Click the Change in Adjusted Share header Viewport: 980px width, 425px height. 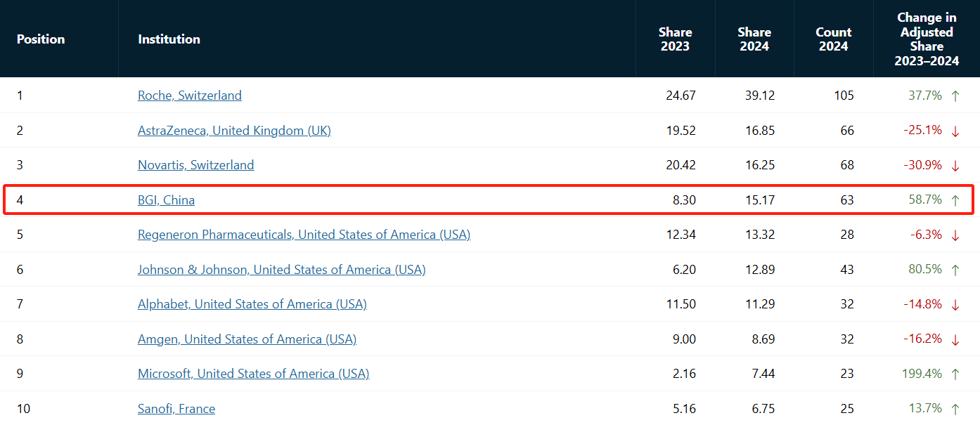point(927,39)
